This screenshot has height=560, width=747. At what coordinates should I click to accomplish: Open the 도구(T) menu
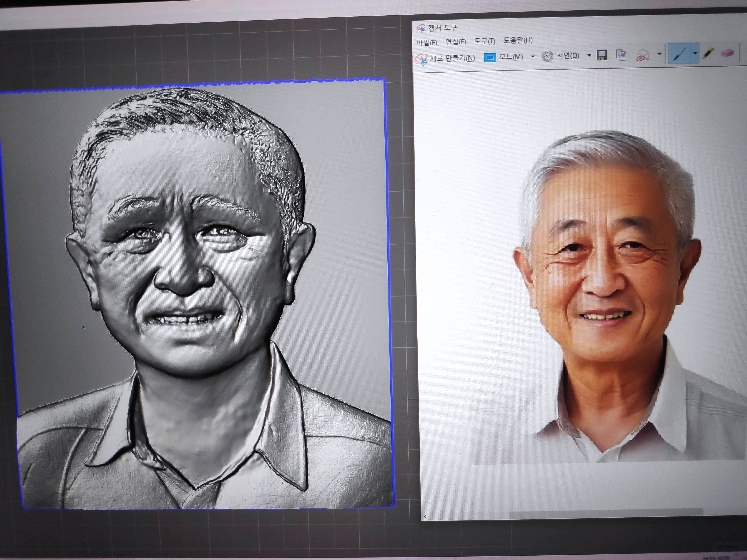click(x=485, y=41)
